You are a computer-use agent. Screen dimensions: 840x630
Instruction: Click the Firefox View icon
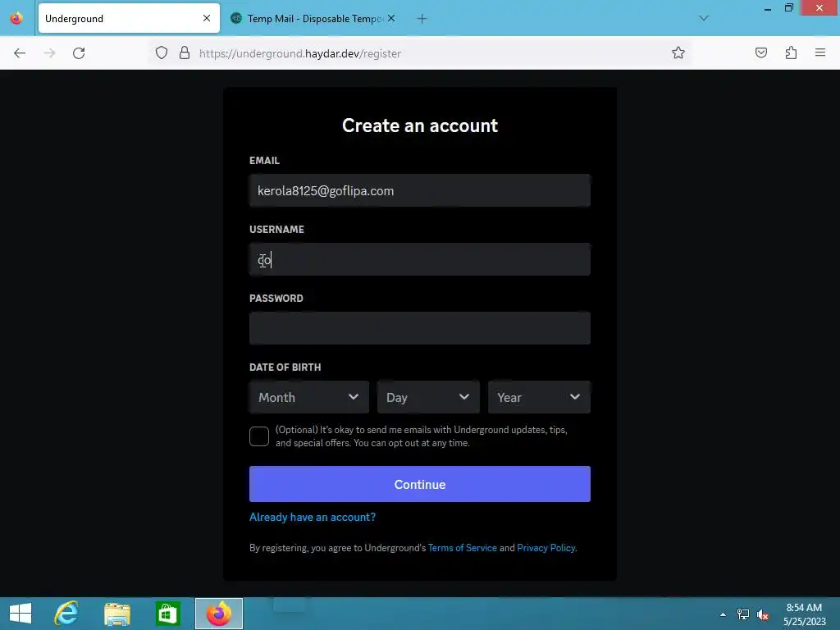[x=16, y=18]
